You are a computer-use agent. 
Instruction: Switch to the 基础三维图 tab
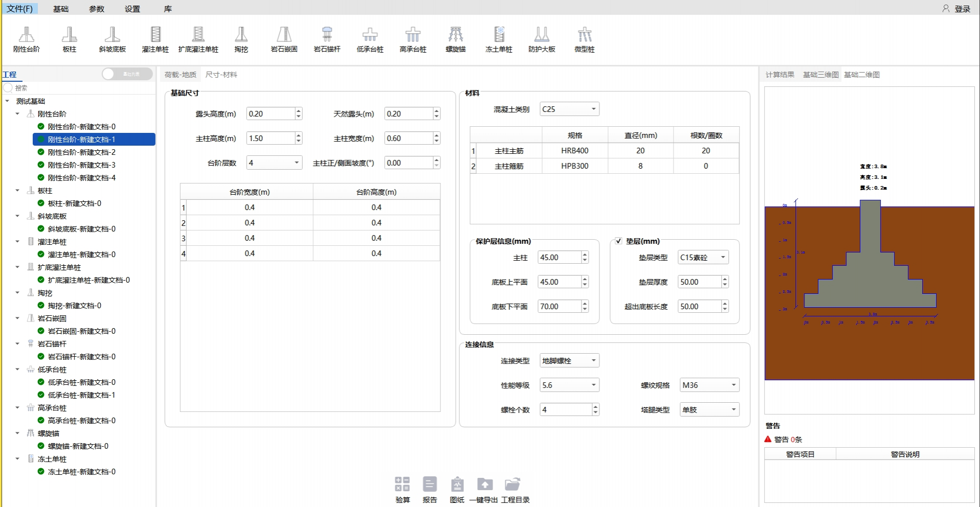820,75
